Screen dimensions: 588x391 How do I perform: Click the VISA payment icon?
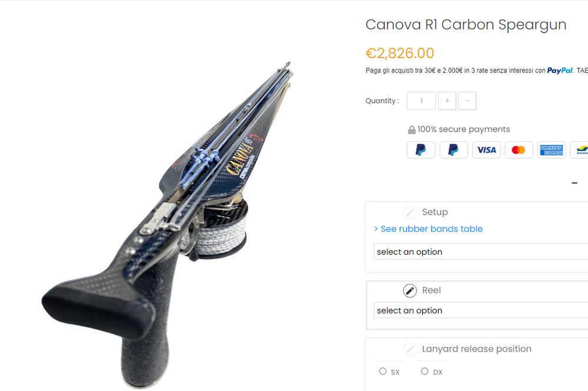(486, 150)
